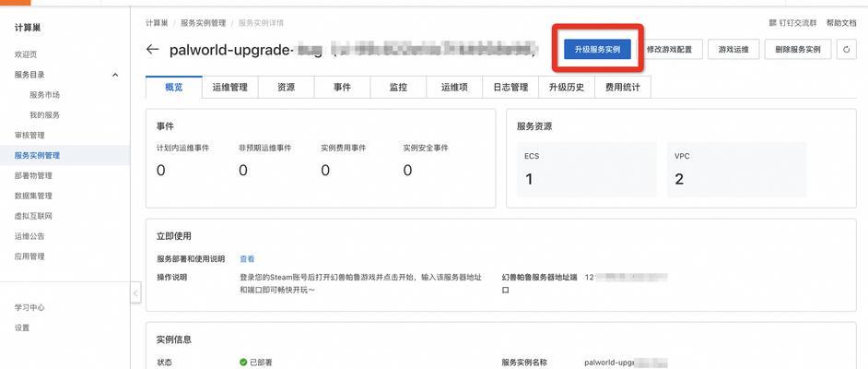Open the 费用统计 tab
This screenshot has height=369, width=868.
[x=622, y=87]
